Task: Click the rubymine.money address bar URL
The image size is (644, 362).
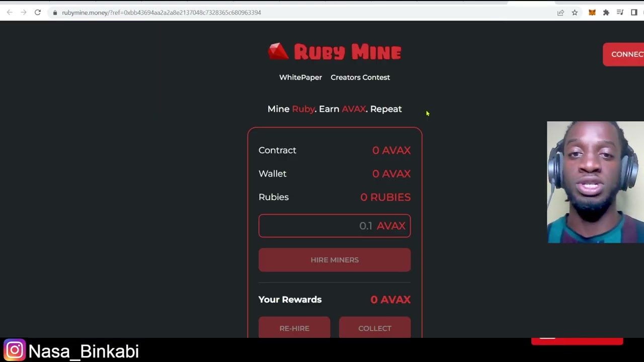Action: [x=162, y=13]
